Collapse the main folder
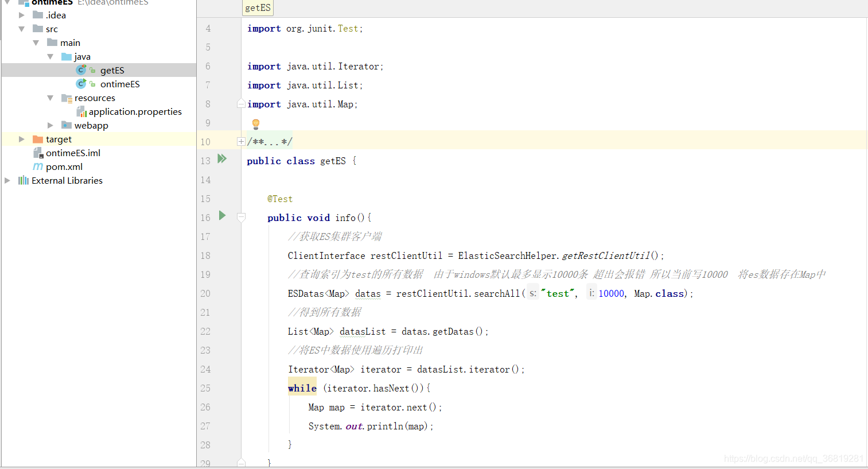 36,42
